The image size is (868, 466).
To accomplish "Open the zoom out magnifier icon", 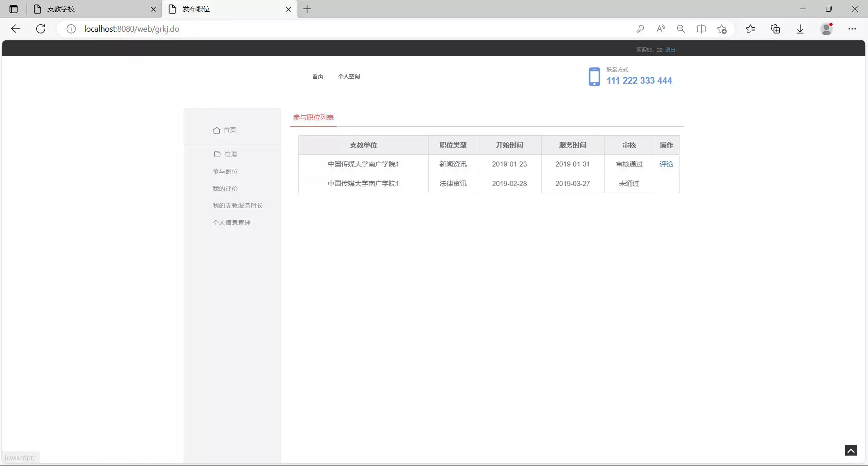I will pos(681,29).
